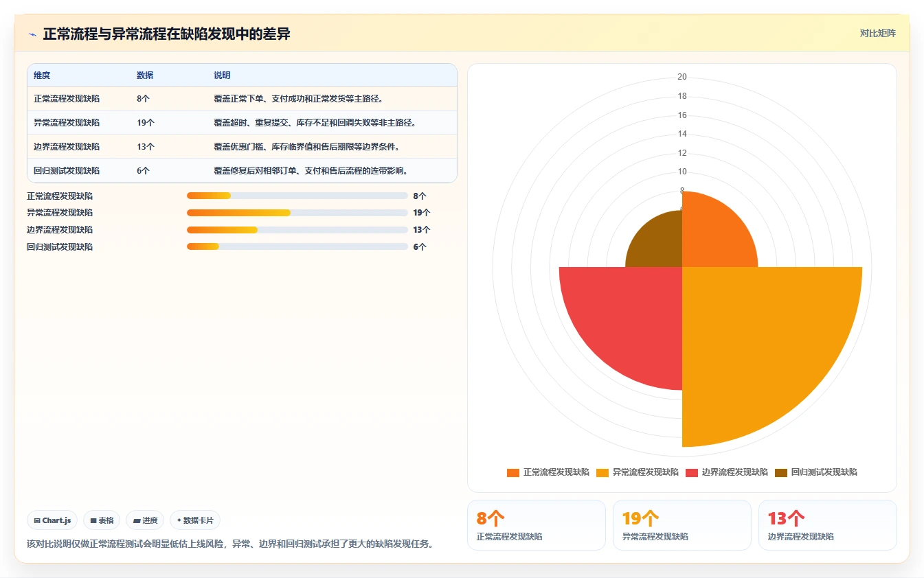Open the 13个 边界流程发现缺陷 data card
The height and width of the screenshot is (578, 924).
[x=827, y=525]
